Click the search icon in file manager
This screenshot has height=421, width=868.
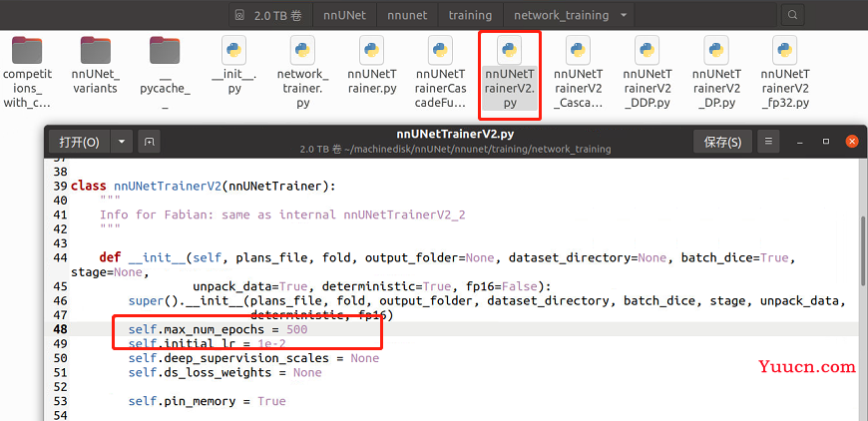click(793, 15)
